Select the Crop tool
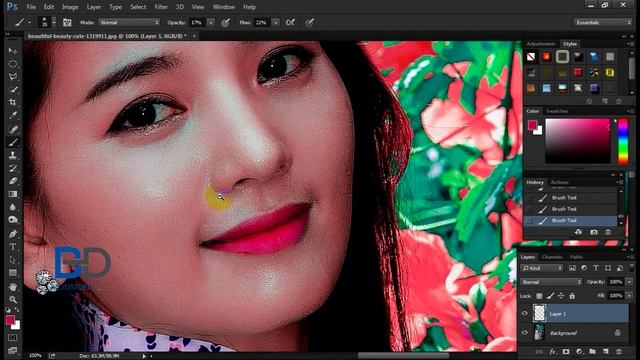This screenshot has width=640, height=360. (x=13, y=102)
